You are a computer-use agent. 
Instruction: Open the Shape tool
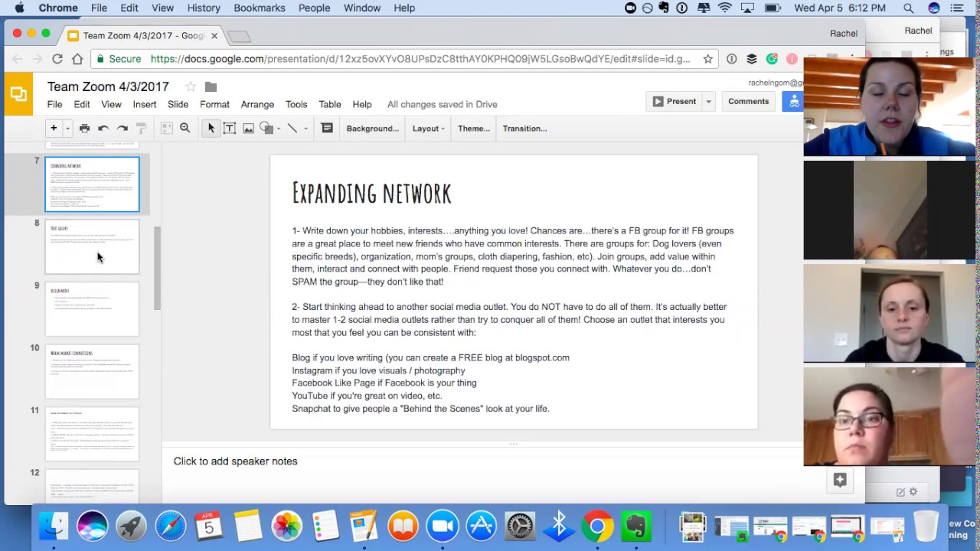point(266,129)
